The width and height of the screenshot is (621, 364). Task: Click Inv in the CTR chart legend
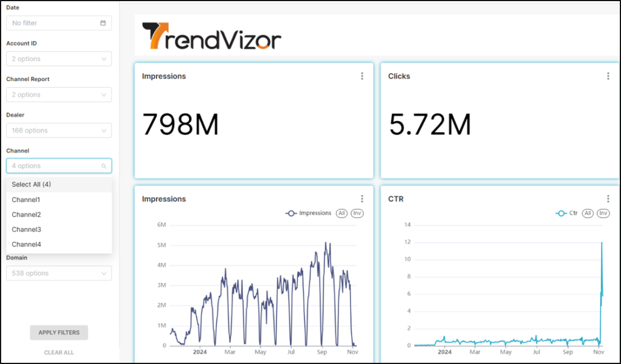[x=603, y=213]
